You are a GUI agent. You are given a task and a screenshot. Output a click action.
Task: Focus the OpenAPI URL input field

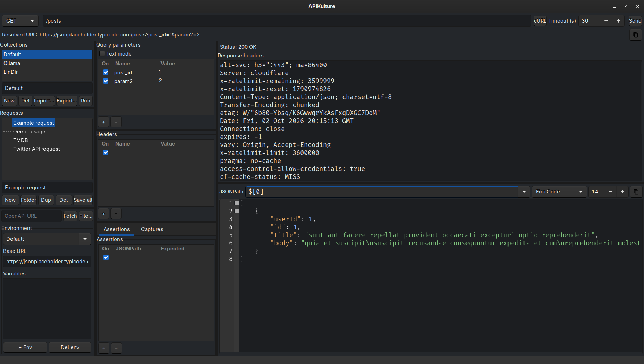32,216
